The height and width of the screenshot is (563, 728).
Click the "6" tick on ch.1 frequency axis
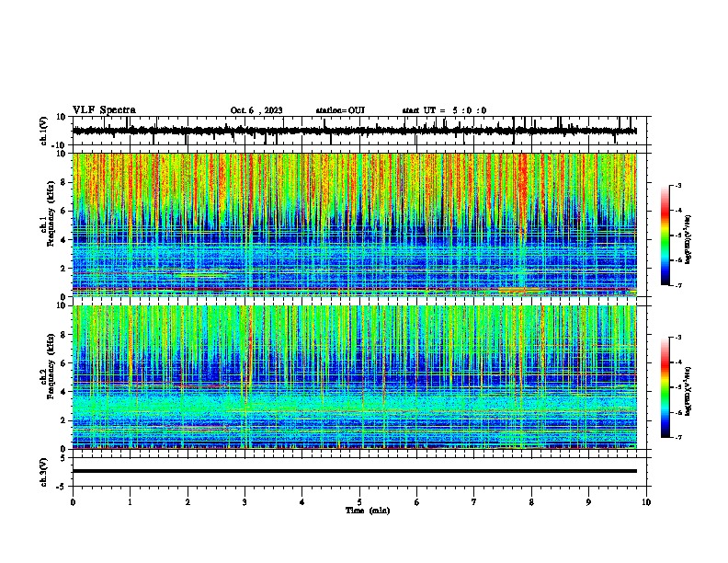pyautogui.click(x=63, y=211)
